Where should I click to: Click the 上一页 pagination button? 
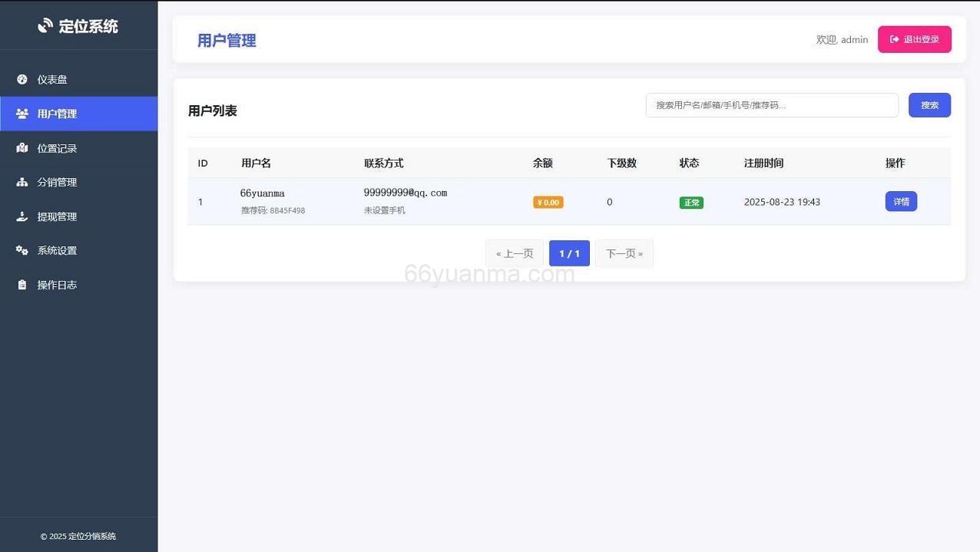pos(514,253)
